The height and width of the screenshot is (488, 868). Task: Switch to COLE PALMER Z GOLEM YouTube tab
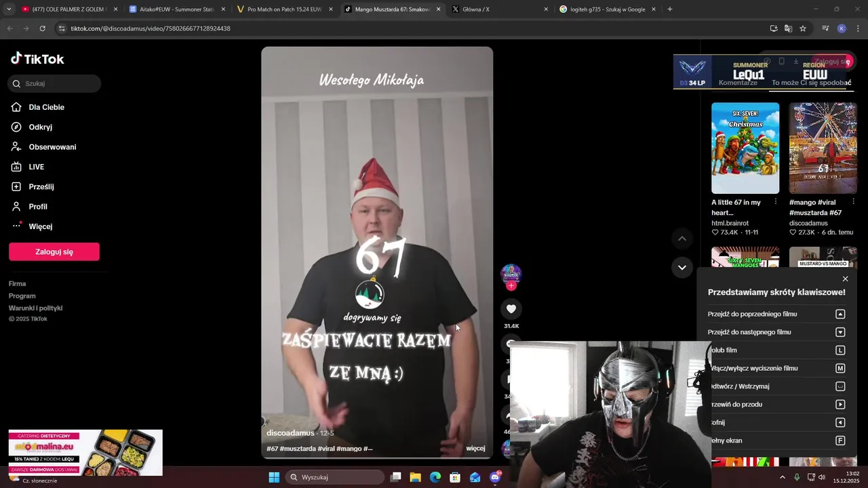(69, 9)
